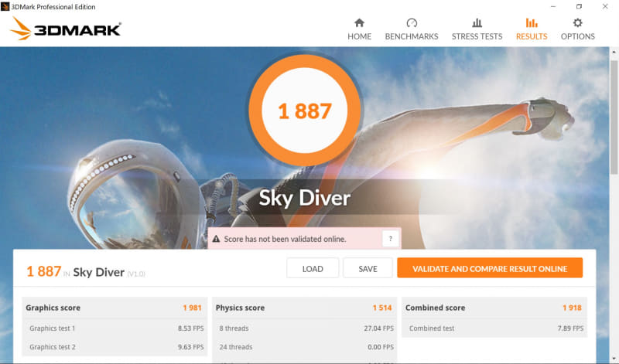Screen dimensions: 619x364
Task: Click the (V1.0) version label
Action: [136, 274]
